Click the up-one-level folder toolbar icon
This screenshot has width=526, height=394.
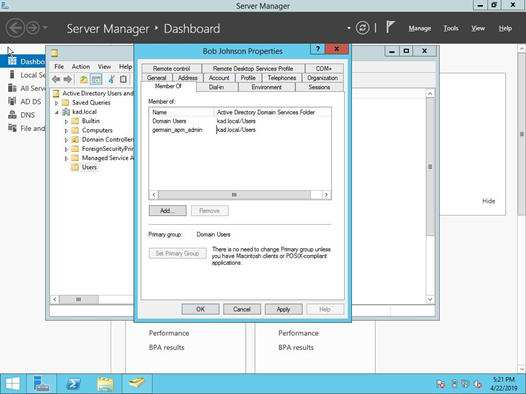(84, 79)
